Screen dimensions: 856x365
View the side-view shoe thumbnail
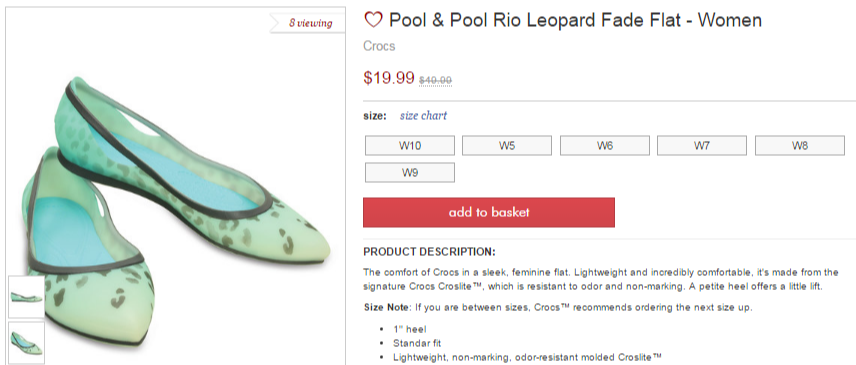[26, 297]
